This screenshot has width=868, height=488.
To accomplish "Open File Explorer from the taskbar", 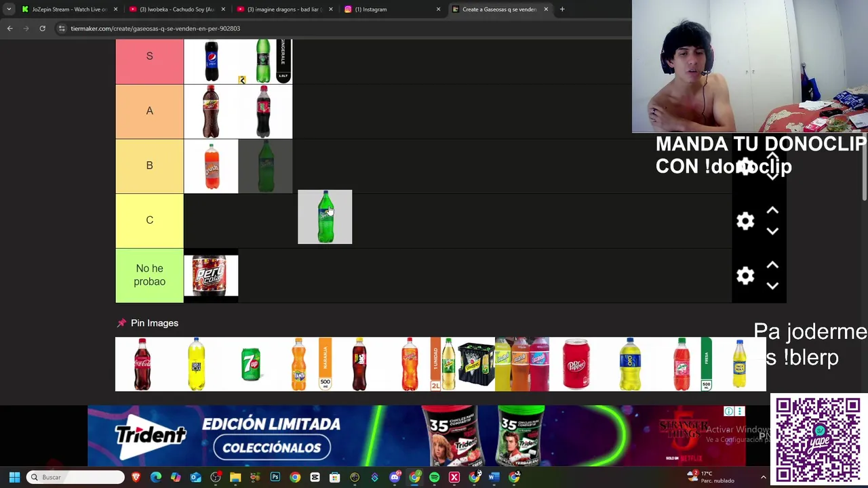I will pyautogui.click(x=235, y=477).
